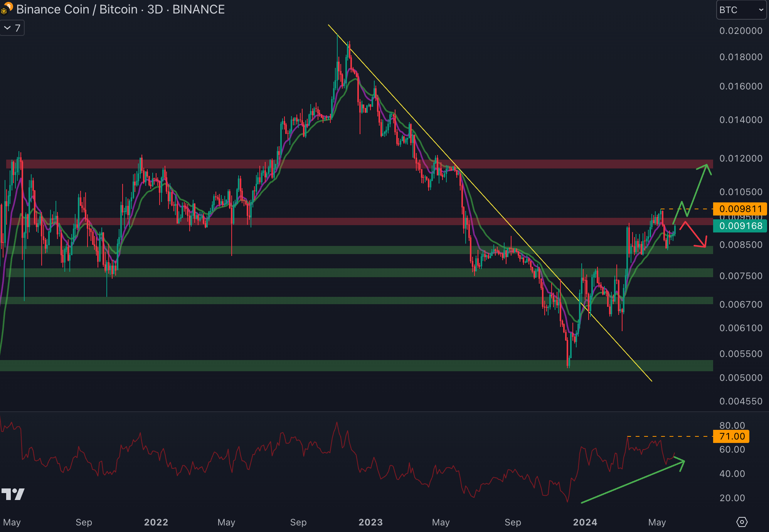Click the BNB/BTC coin pair icon

tap(7, 8)
